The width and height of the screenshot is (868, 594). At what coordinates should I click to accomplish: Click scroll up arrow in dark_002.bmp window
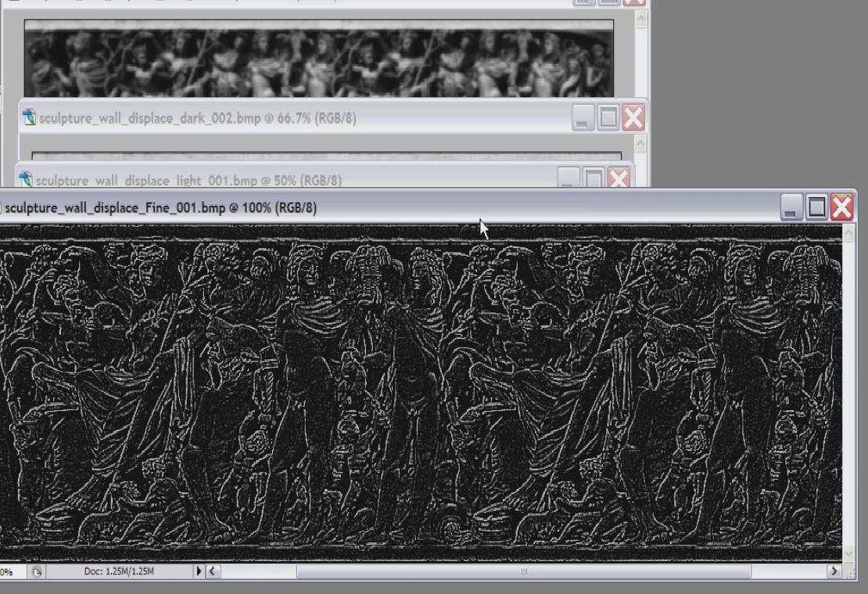click(x=640, y=144)
